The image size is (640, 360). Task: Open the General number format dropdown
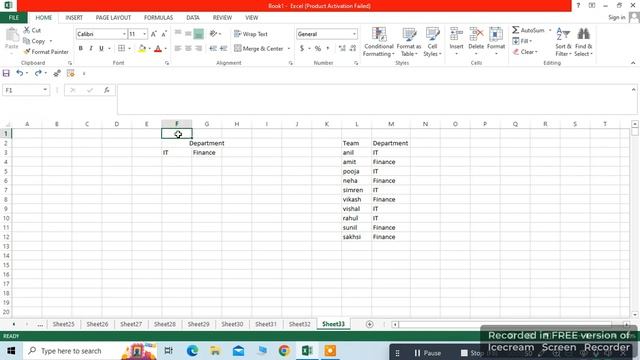354,34
